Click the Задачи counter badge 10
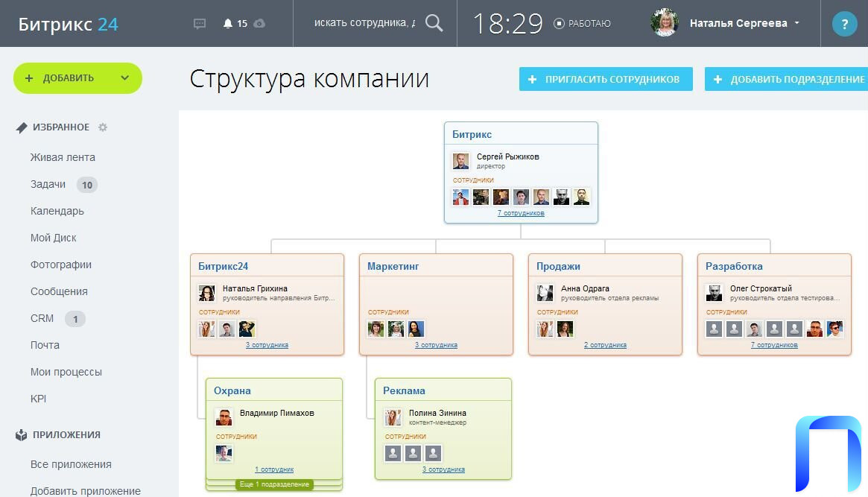Viewport: 868px width, 497px height. 87,185
